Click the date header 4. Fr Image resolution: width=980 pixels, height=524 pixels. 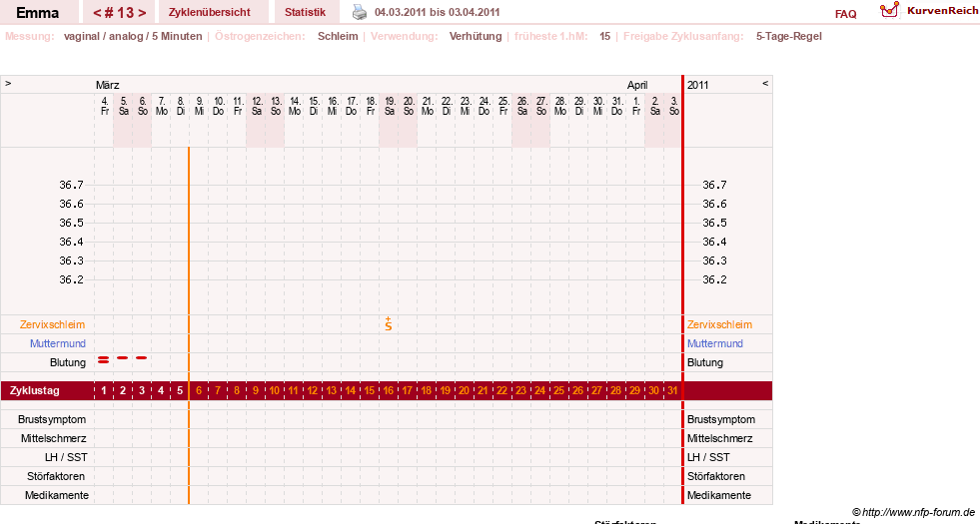[x=104, y=106]
